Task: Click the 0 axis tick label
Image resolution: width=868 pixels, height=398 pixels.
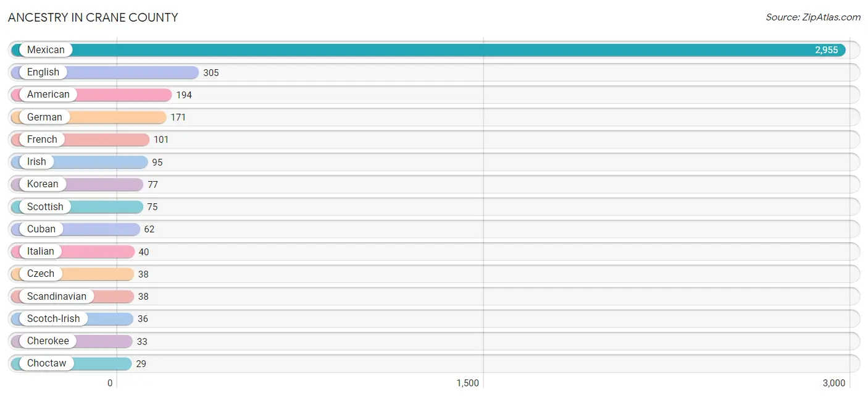Action: 110,383
